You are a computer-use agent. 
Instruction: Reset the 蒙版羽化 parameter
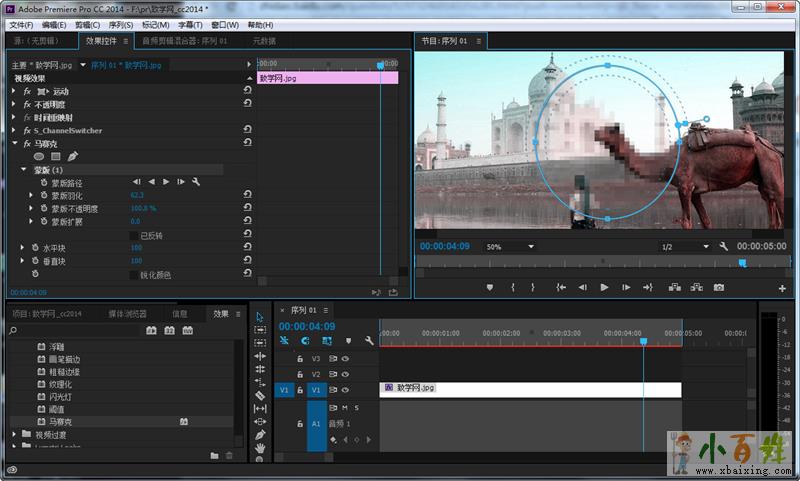tap(247, 196)
